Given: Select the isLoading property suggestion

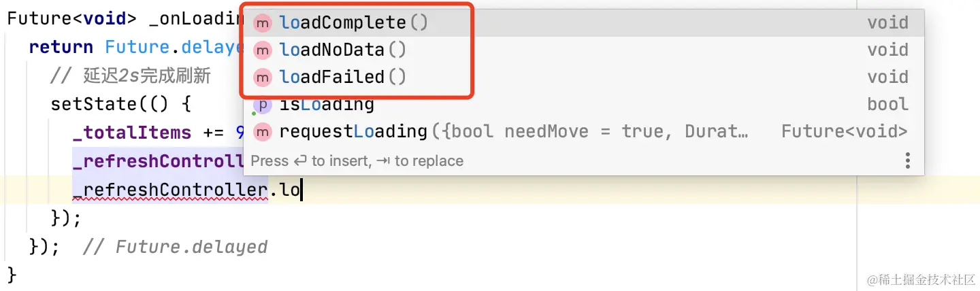Looking at the screenshot, I should tap(583, 104).
